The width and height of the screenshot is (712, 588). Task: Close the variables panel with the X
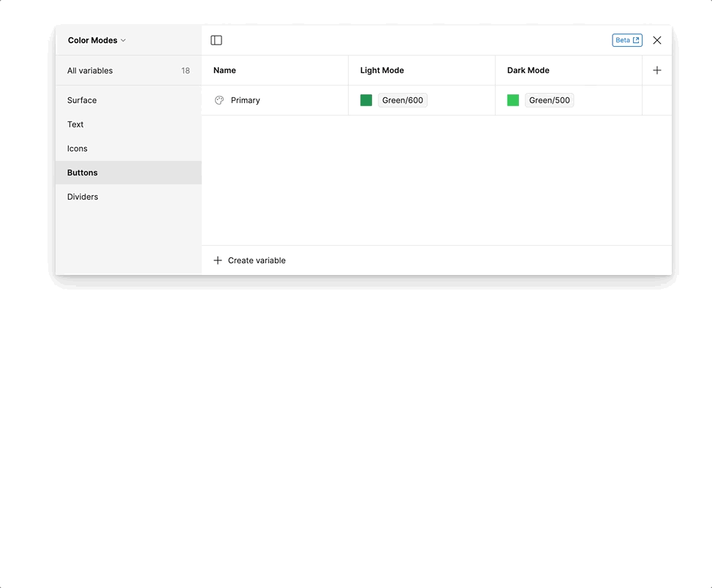[x=656, y=40]
